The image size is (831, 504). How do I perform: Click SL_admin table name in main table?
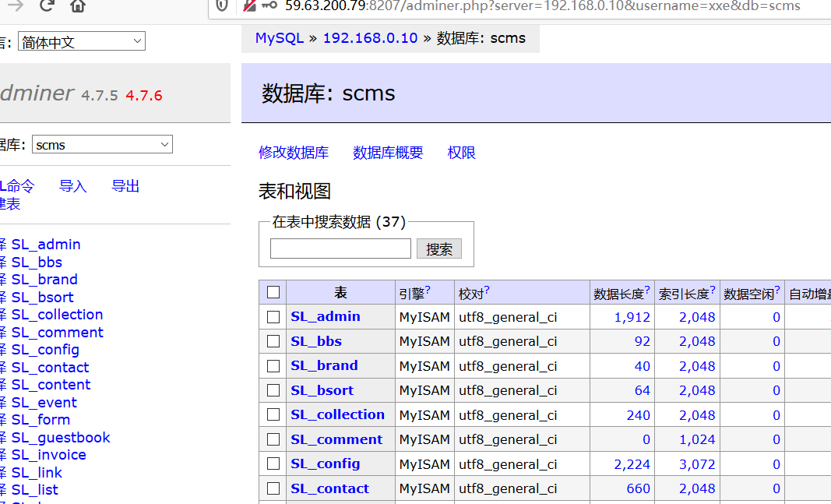point(326,316)
